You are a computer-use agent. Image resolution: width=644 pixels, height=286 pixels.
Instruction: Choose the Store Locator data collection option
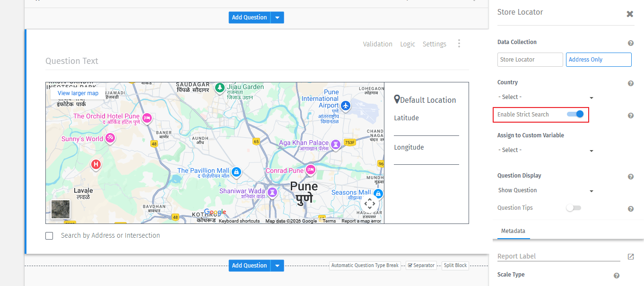click(x=530, y=60)
